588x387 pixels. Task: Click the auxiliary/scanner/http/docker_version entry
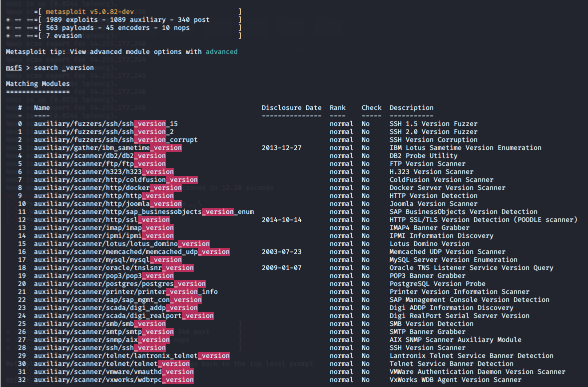click(107, 187)
